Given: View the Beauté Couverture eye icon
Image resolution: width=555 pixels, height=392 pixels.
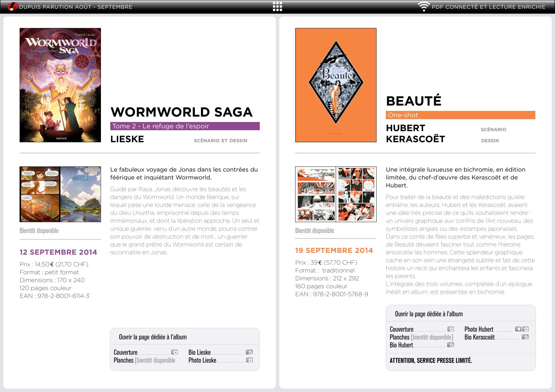Looking at the screenshot, I should tap(451, 329).
